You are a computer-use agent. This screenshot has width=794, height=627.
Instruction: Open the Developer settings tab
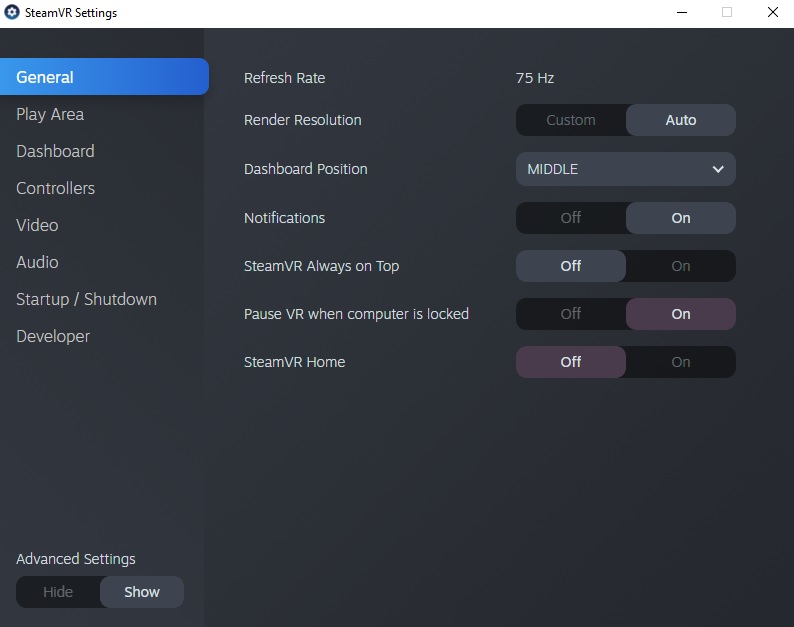(53, 336)
